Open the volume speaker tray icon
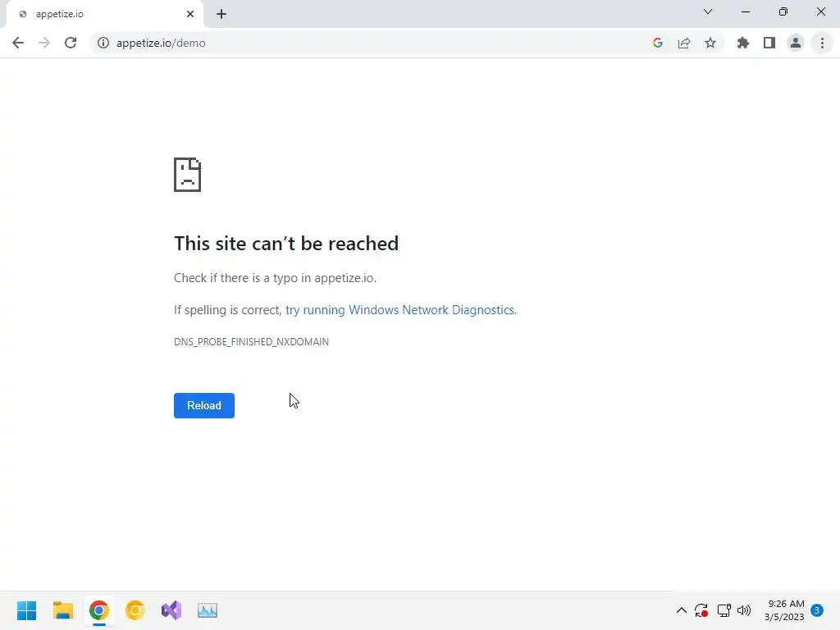840x630 pixels. pos(744,610)
